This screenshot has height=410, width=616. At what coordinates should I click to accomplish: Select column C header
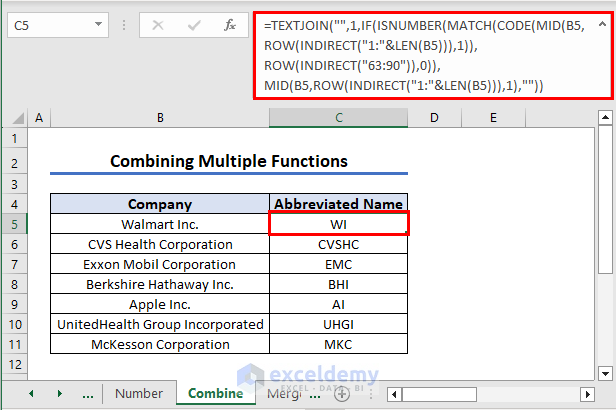point(339,118)
